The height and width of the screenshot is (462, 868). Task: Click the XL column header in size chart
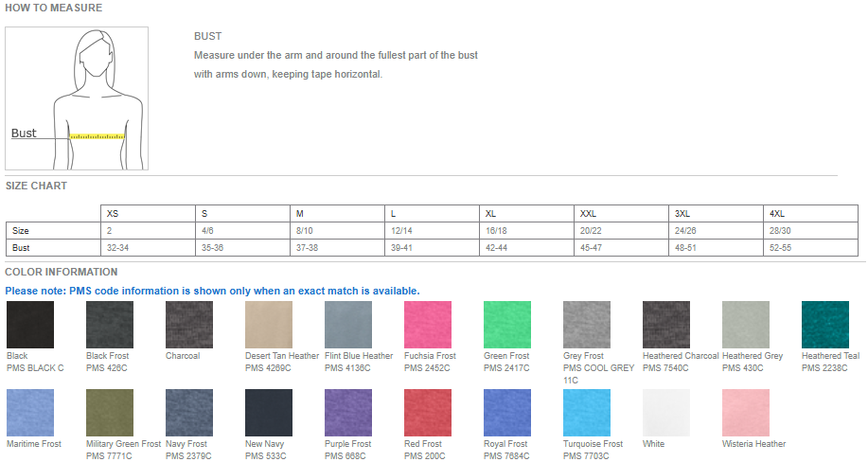coord(490,214)
